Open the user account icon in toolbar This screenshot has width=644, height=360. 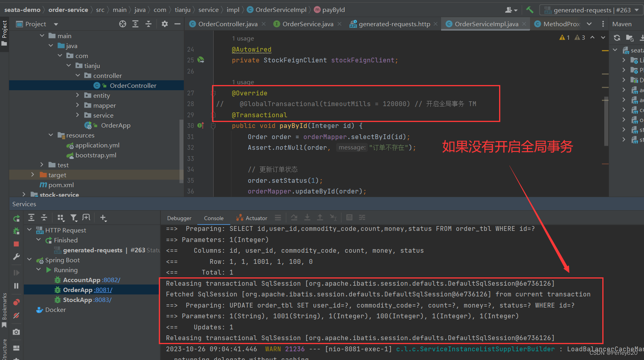pos(511,10)
